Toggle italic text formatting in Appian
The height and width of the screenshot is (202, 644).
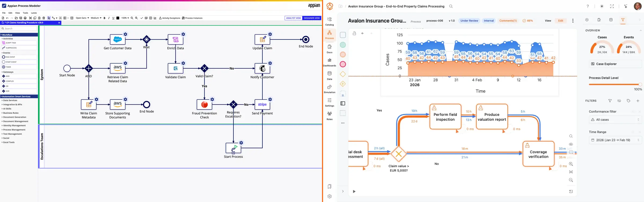click(x=109, y=18)
